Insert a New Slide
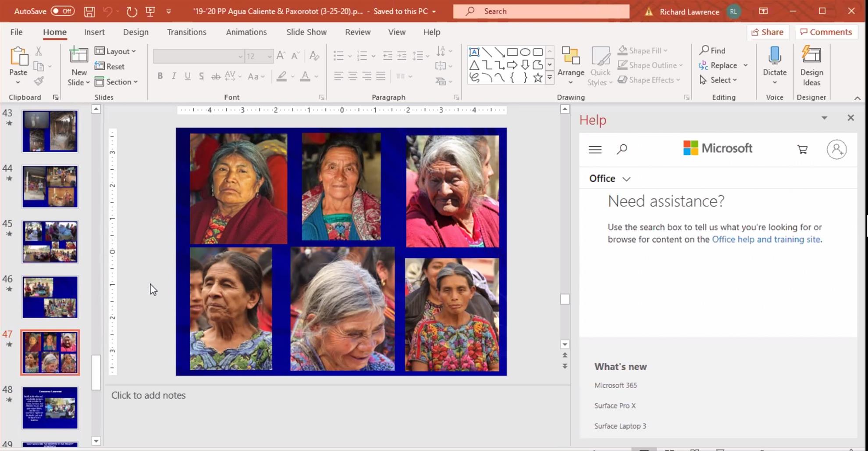Viewport: 868px width, 451px height. pyautogui.click(x=78, y=56)
